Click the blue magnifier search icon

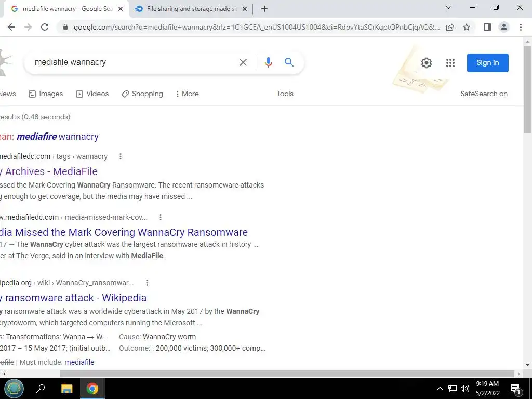click(x=289, y=62)
